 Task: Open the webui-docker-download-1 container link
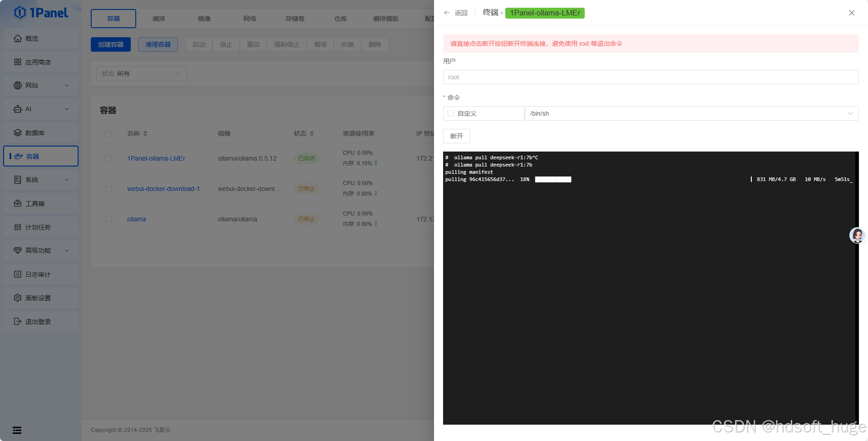click(x=163, y=189)
